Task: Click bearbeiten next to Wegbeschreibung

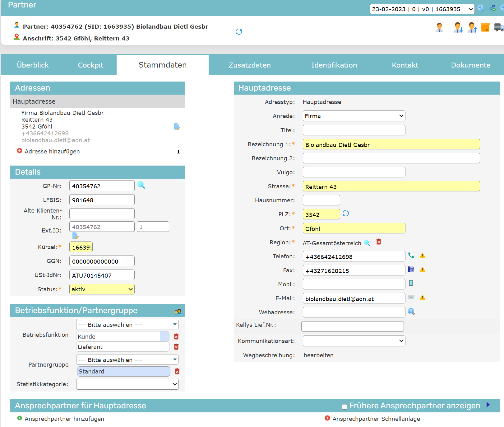Action: [x=318, y=355]
